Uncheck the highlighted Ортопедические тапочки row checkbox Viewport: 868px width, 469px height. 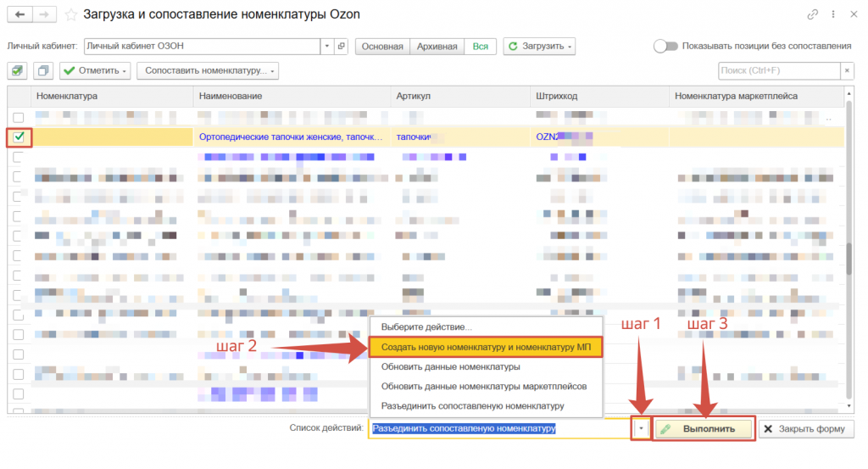click(x=19, y=136)
